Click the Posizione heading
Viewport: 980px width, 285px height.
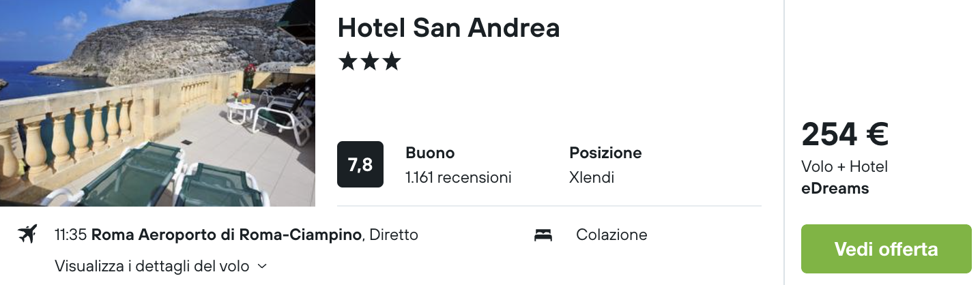point(606,153)
